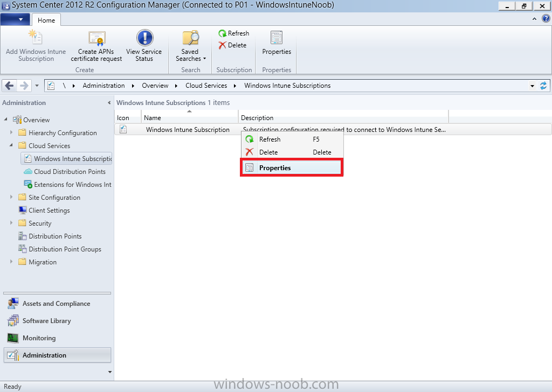Viewport: 552px width, 392px height.
Task: Select Distribution Points tree item
Action: 55,236
